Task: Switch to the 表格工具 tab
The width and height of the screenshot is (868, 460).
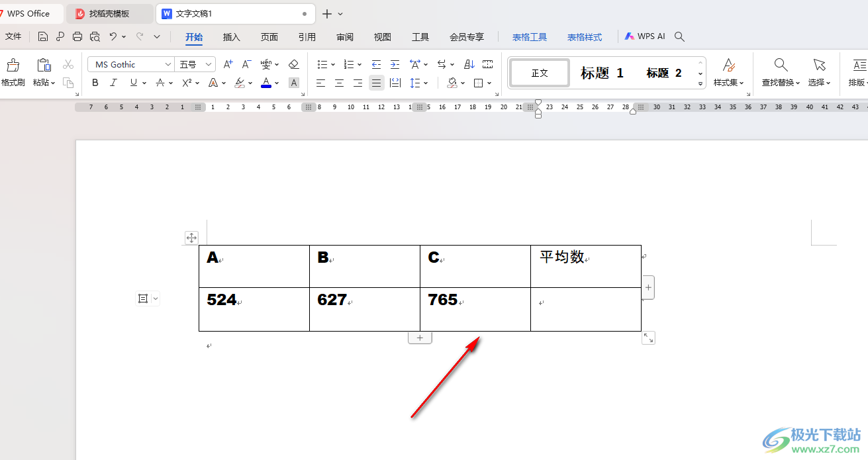Action: point(530,37)
